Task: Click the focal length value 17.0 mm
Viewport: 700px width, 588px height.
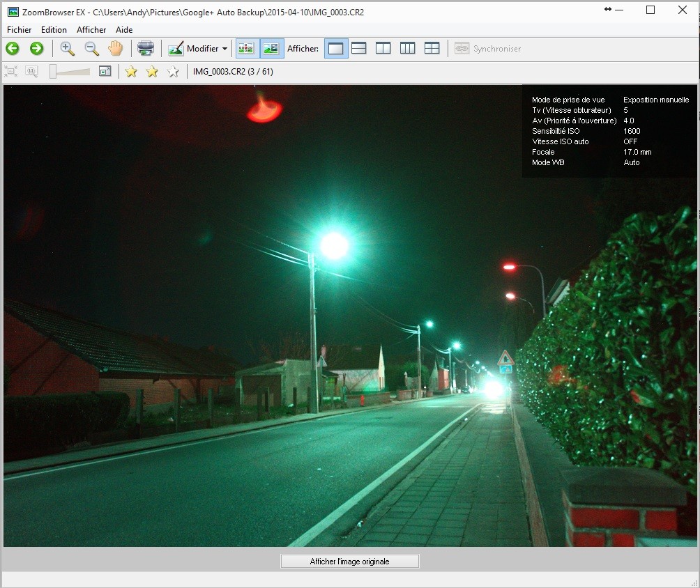Action: point(637,152)
